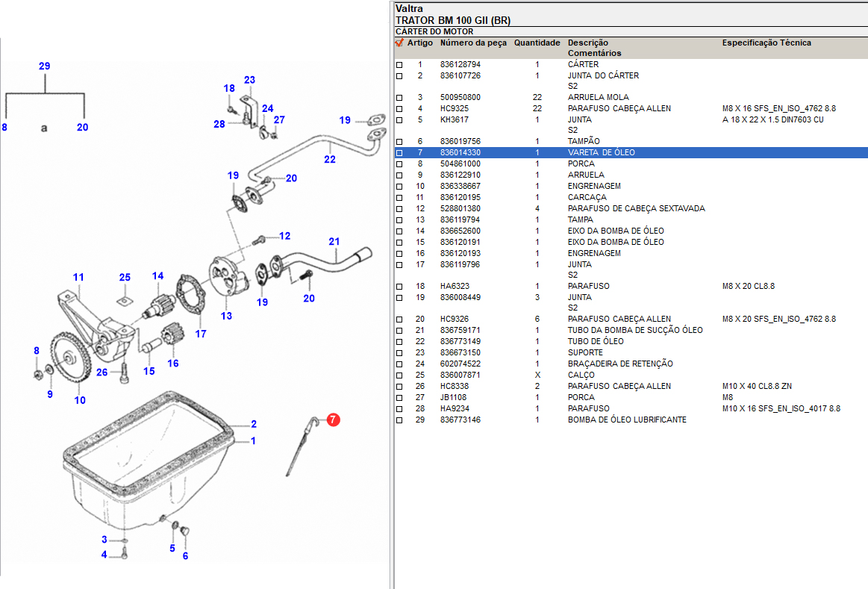Select diagram callout 12 beside the hex bolt

pyautogui.click(x=285, y=236)
